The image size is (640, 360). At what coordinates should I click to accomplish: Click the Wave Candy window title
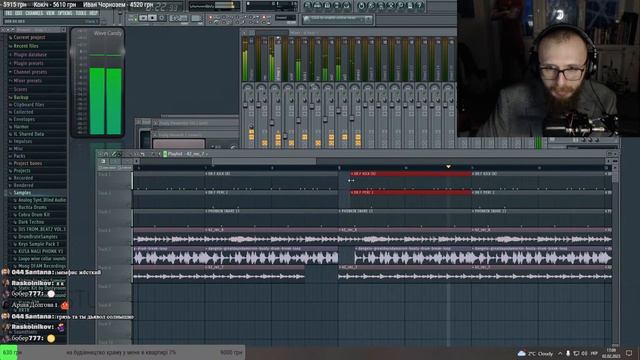tap(108, 33)
